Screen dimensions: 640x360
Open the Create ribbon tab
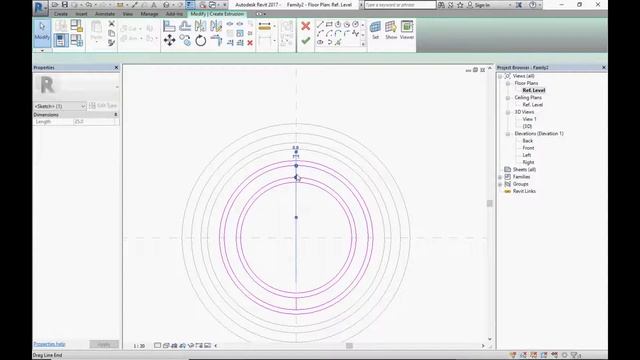tap(61, 14)
